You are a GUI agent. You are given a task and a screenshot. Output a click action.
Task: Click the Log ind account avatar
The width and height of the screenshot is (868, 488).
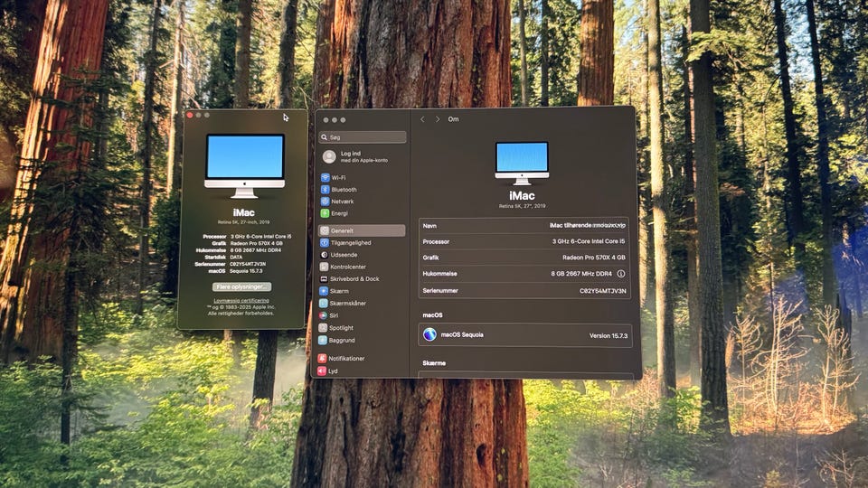click(x=329, y=156)
